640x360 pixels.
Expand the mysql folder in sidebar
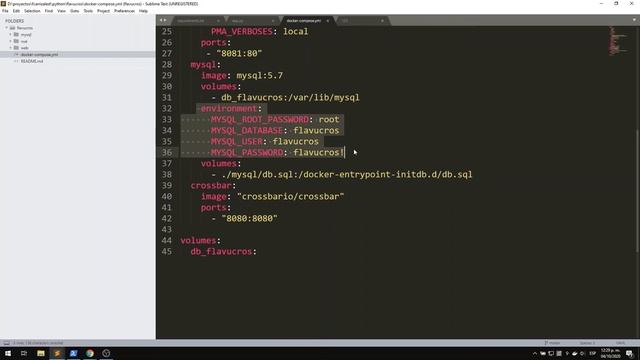(x=11, y=35)
